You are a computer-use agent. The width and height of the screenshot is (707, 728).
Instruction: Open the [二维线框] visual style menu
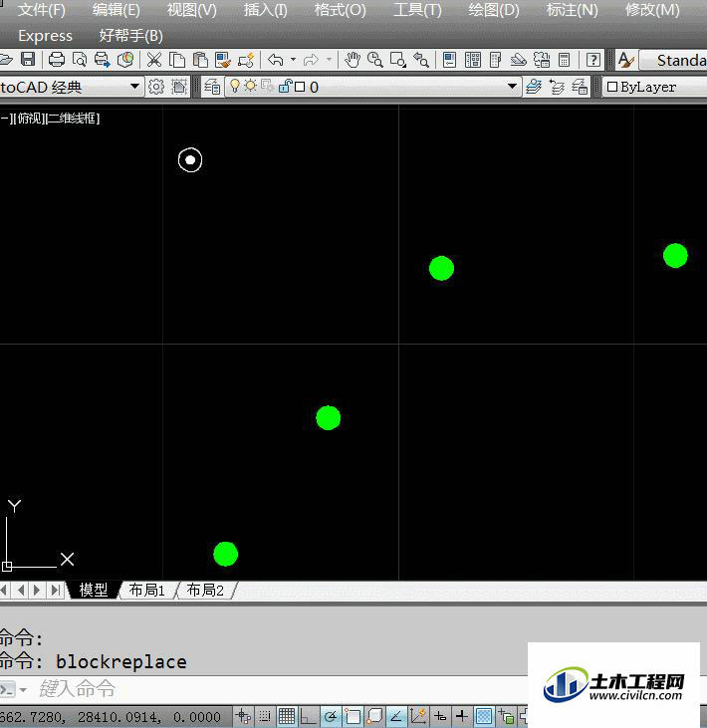pyautogui.click(x=73, y=119)
